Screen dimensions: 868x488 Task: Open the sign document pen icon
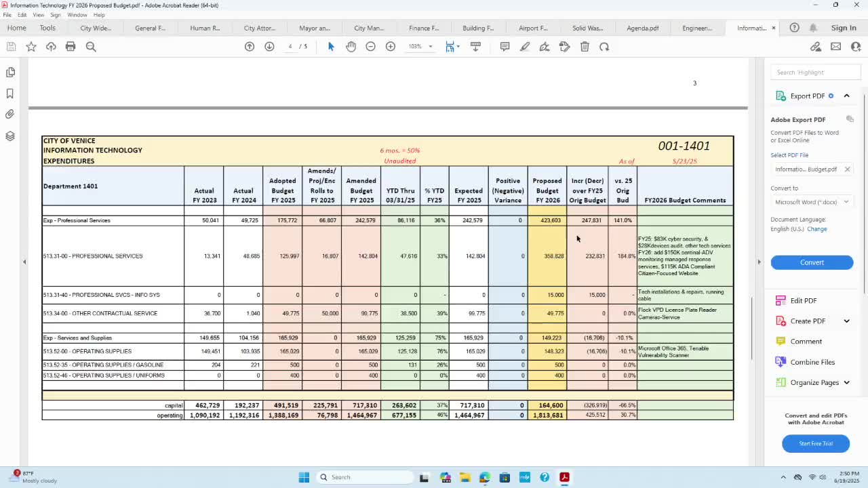545,46
